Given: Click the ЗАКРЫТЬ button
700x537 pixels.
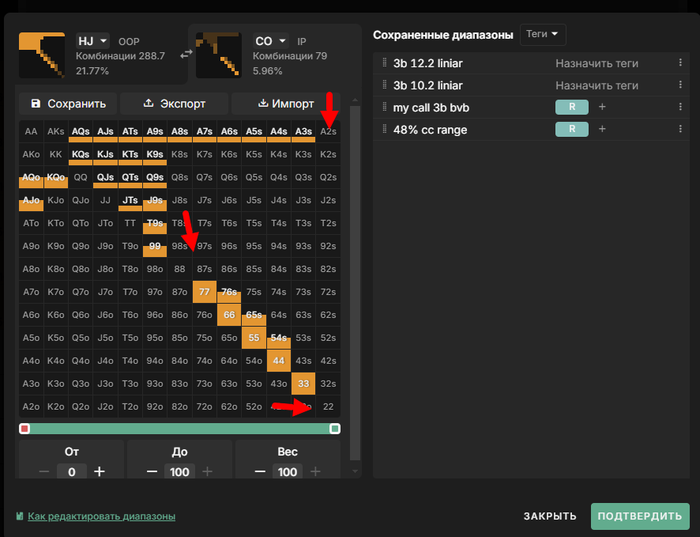Looking at the screenshot, I should click(x=550, y=516).
